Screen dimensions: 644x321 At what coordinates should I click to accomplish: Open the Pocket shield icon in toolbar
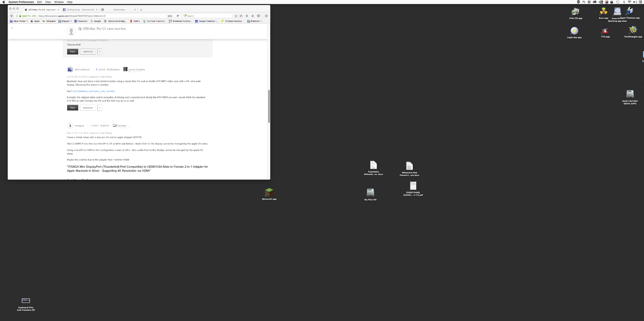[x=258, y=16]
